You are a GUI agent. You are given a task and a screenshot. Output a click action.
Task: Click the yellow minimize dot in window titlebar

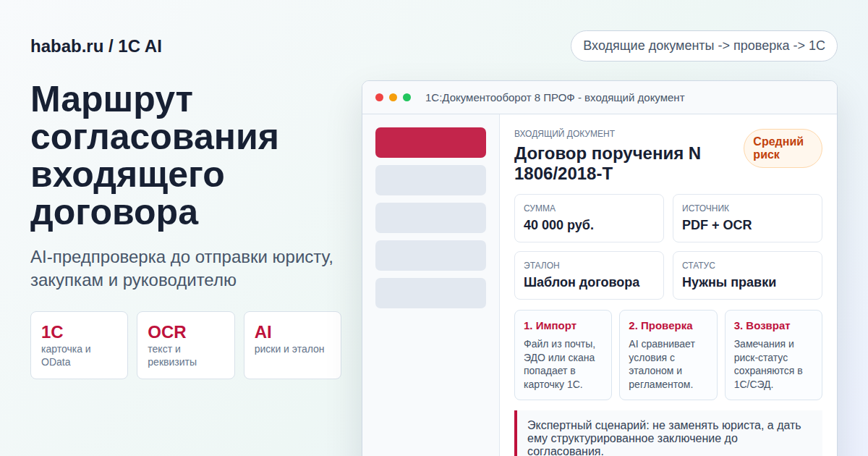pyautogui.click(x=393, y=98)
